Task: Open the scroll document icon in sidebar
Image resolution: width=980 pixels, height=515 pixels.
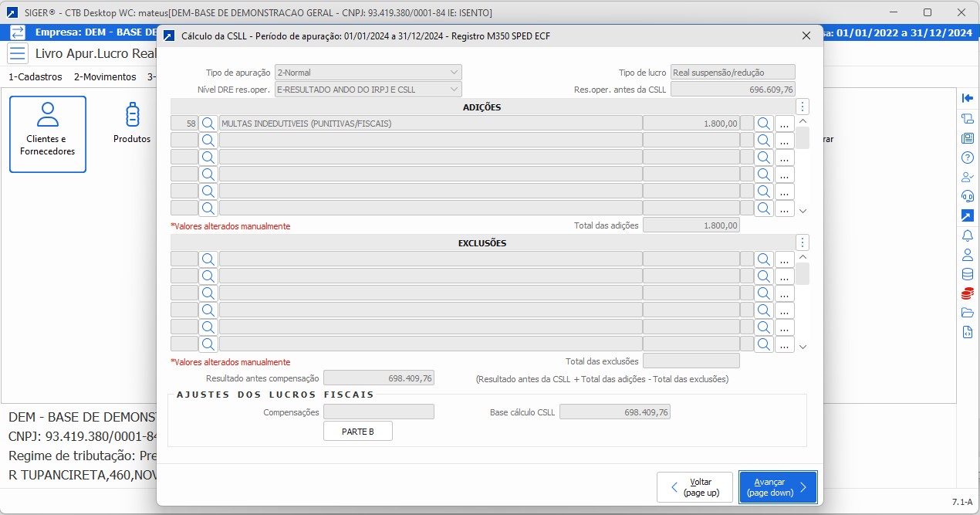Action: (x=968, y=118)
